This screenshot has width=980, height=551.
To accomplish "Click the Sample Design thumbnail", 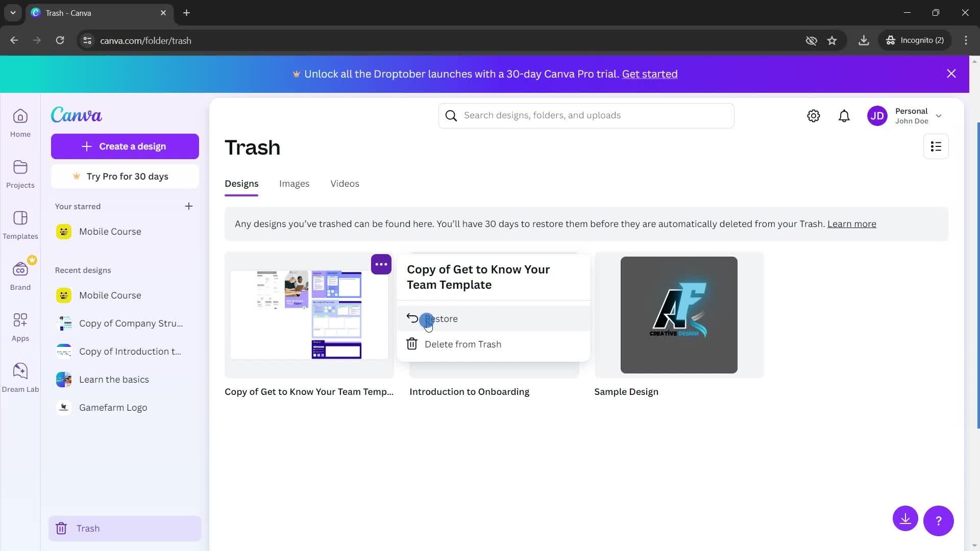I will pyautogui.click(x=679, y=315).
